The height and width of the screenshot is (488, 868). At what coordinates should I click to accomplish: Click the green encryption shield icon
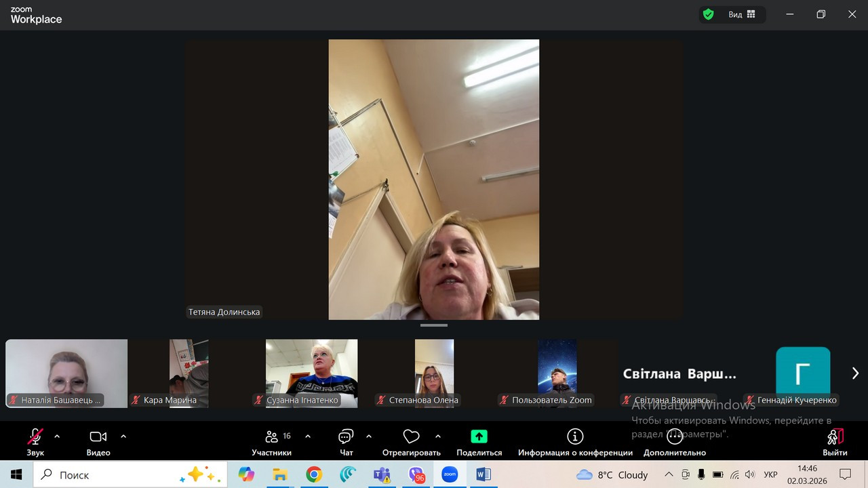[709, 14]
